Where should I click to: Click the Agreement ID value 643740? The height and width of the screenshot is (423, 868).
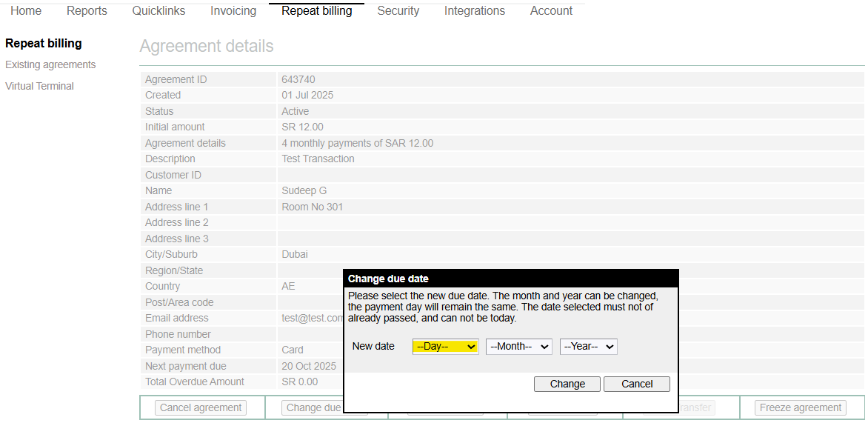click(x=298, y=80)
